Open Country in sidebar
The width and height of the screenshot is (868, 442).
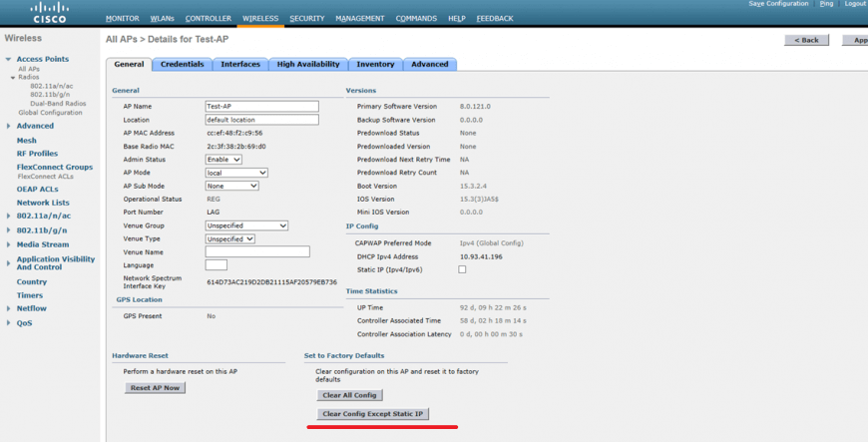(32, 282)
